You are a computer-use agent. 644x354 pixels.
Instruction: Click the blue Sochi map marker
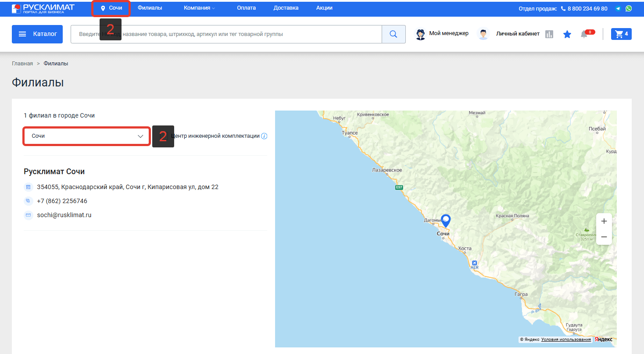point(446,220)
